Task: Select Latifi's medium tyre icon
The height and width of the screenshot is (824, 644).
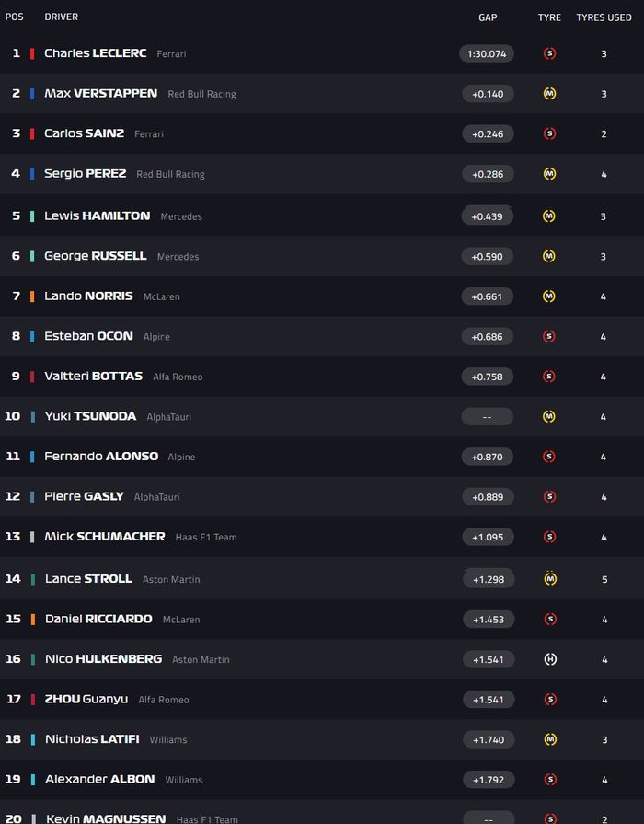Action: [550, 739]
